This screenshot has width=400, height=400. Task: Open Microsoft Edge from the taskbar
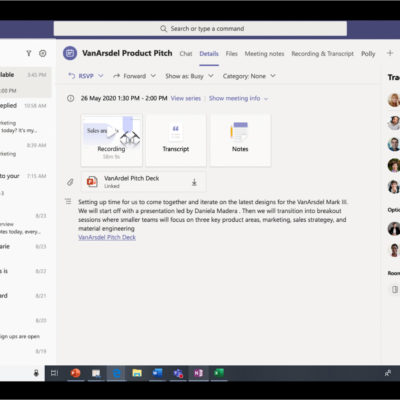117,373
